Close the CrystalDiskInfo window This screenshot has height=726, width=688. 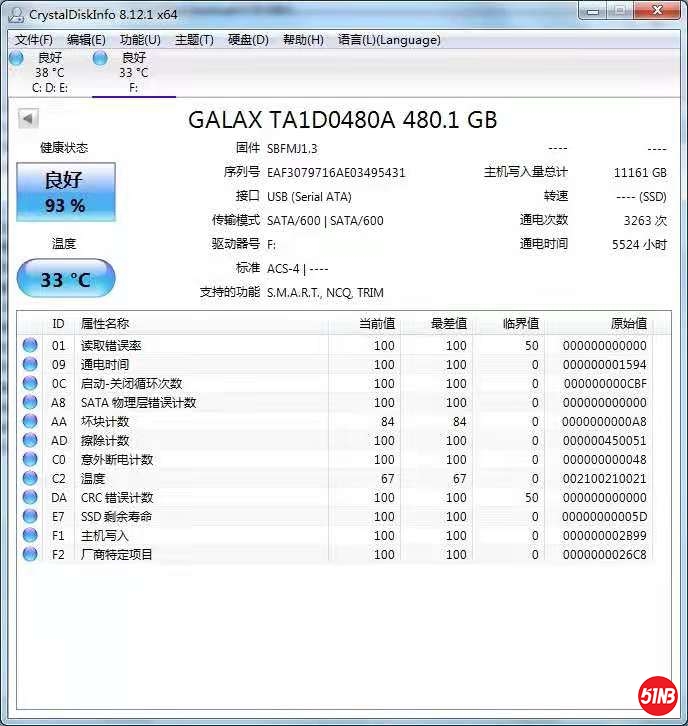click(657, 10)
